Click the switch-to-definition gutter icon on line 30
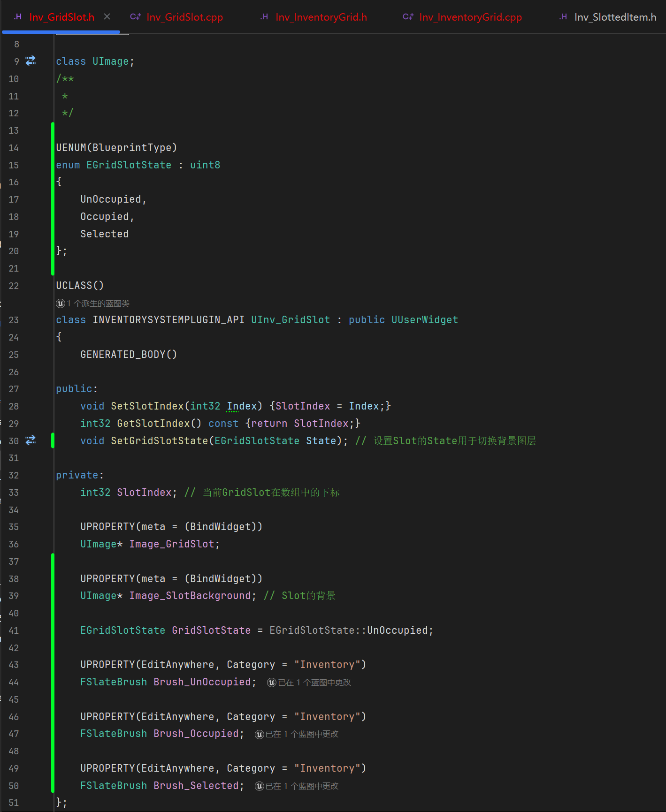 (31, 440)
